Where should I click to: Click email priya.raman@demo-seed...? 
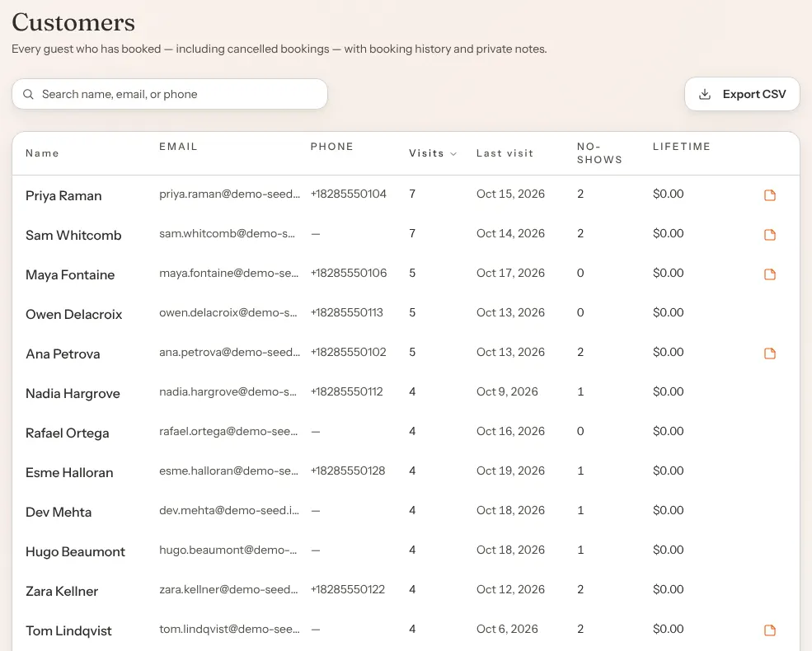[x=229, y=194]
